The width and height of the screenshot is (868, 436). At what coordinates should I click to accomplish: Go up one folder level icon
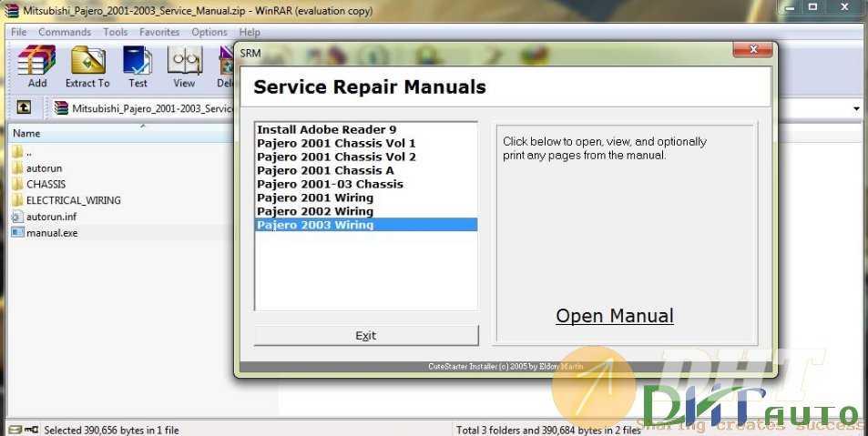tap(24, 106)
